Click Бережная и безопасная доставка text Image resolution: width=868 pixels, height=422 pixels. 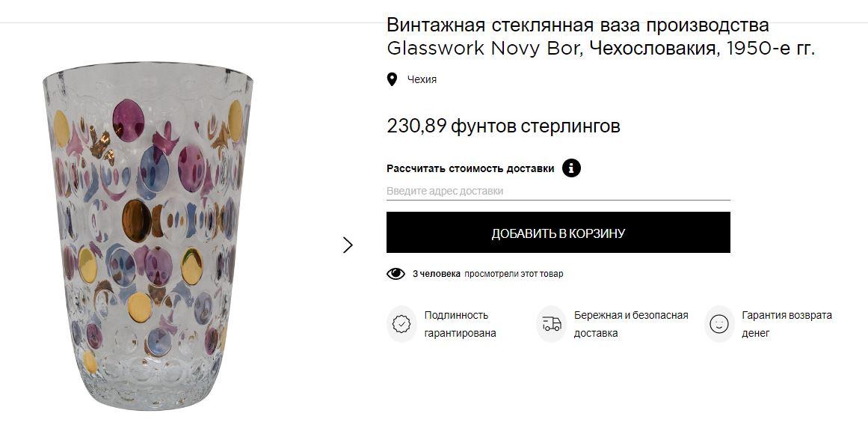(630, 324)
